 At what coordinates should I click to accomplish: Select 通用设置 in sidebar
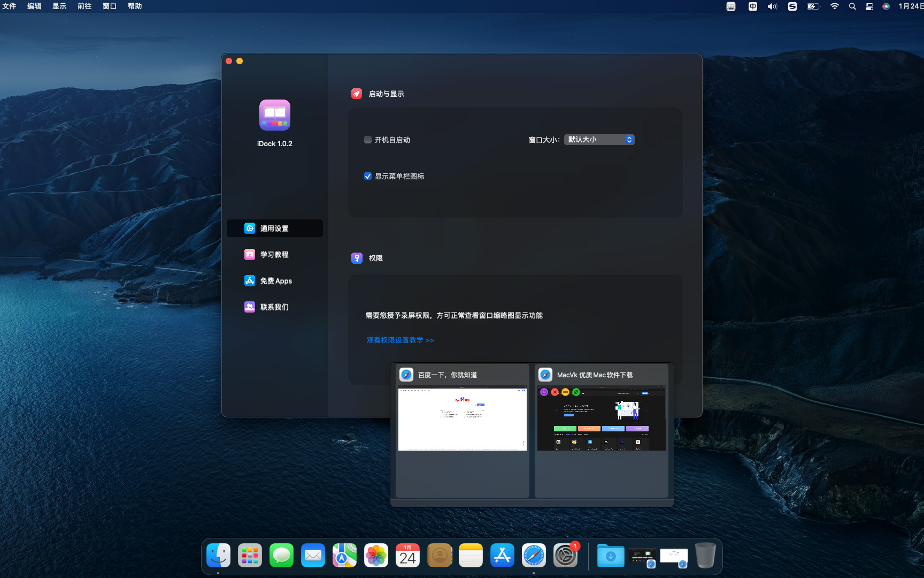pyautogui.click(x=275, y=228)
